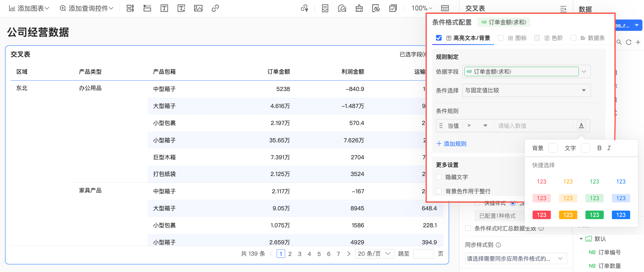
Task: Click the link with filter icon
Action: click(304, 8)
